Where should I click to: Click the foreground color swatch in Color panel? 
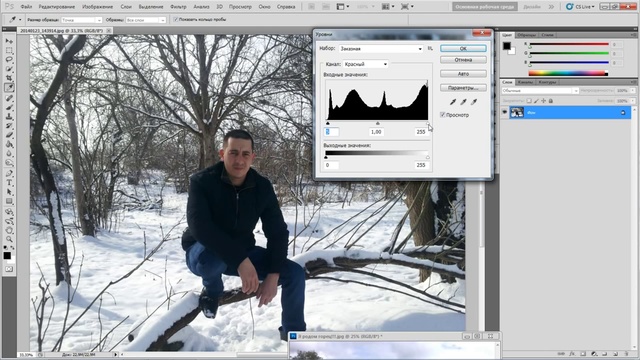(507, 46)
